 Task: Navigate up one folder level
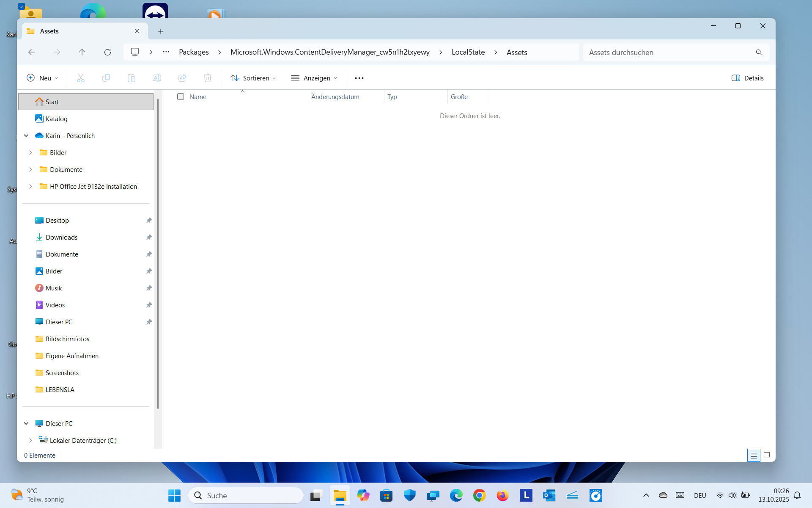(x=82, y=52)
